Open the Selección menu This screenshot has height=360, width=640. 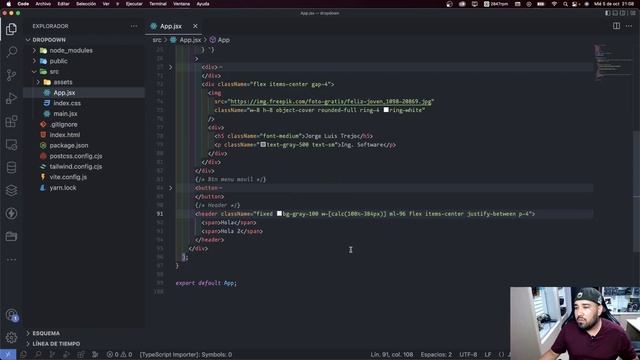86,4
